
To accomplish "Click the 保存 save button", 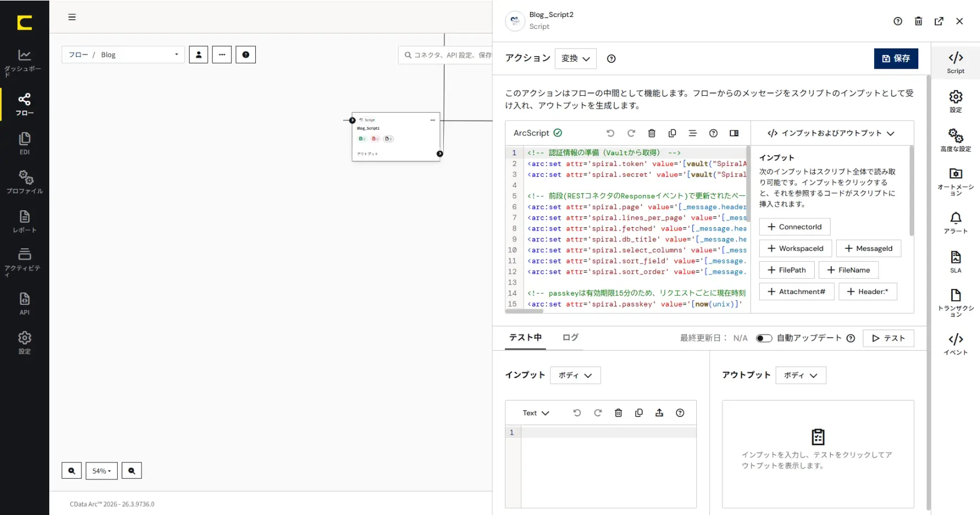I will (896, 58).
